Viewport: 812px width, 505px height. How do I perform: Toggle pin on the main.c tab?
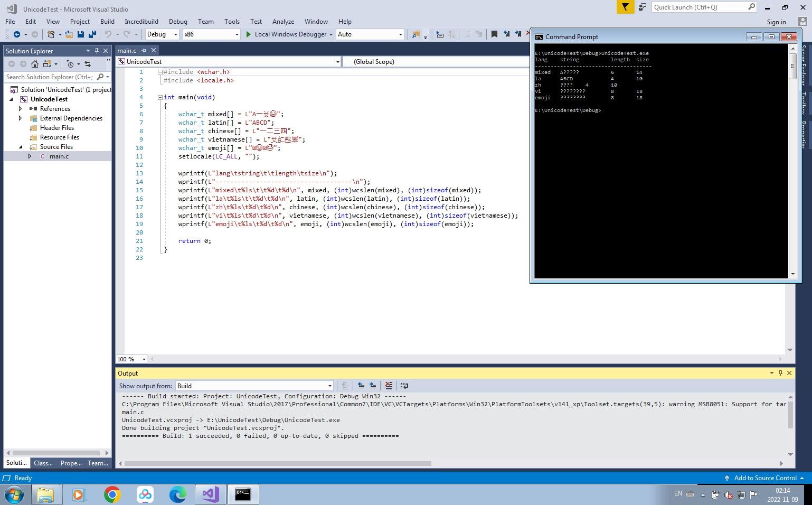point(144,51)
